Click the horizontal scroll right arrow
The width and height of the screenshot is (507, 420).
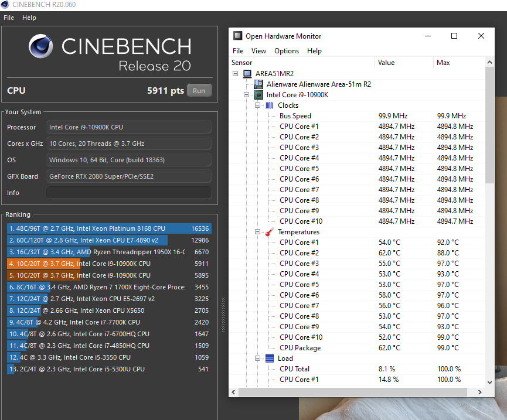480,392
